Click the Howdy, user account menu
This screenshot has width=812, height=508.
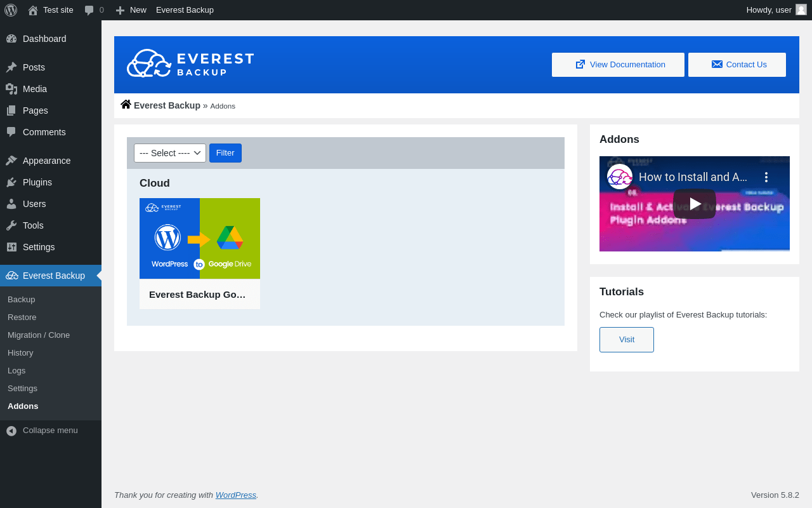point(776,10)
